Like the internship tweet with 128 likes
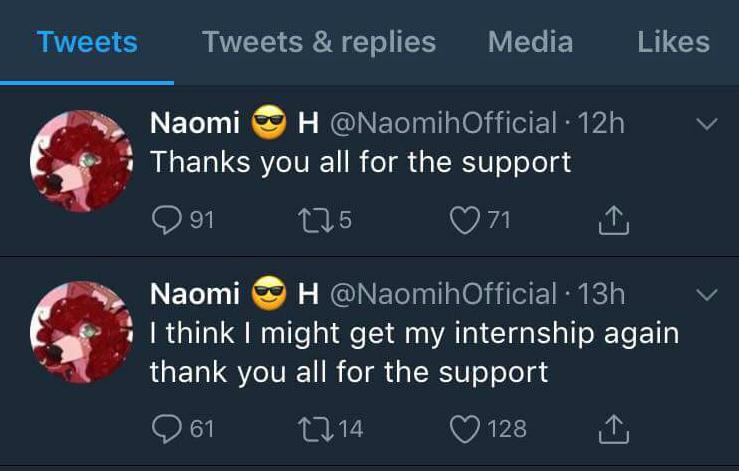 point(465,428)
